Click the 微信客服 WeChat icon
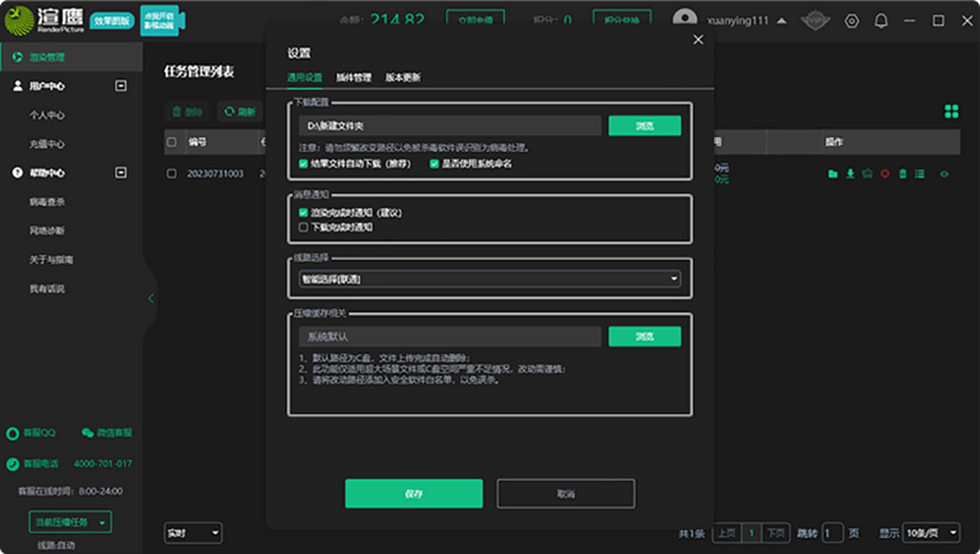Screen dimensions: 980x554 87,433
